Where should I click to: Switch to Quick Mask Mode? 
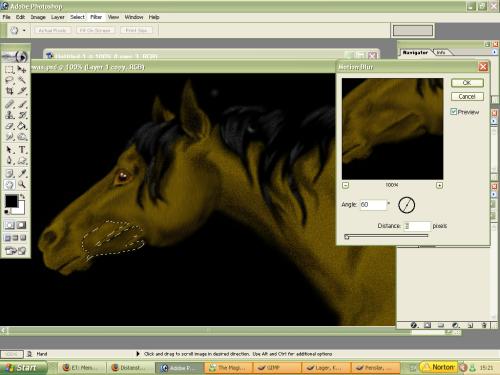[x=21, y=225]
